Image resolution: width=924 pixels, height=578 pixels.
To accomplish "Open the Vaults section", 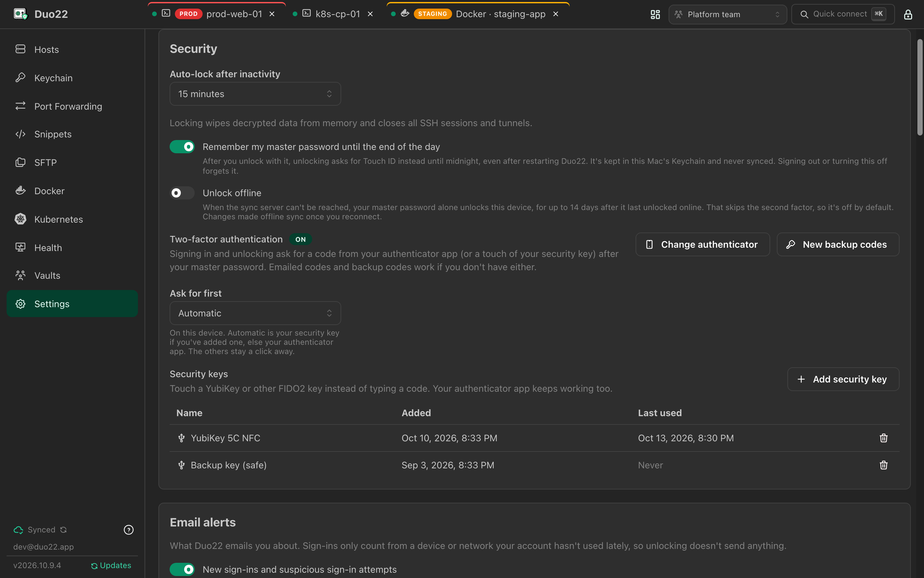I will click(72, 275).
